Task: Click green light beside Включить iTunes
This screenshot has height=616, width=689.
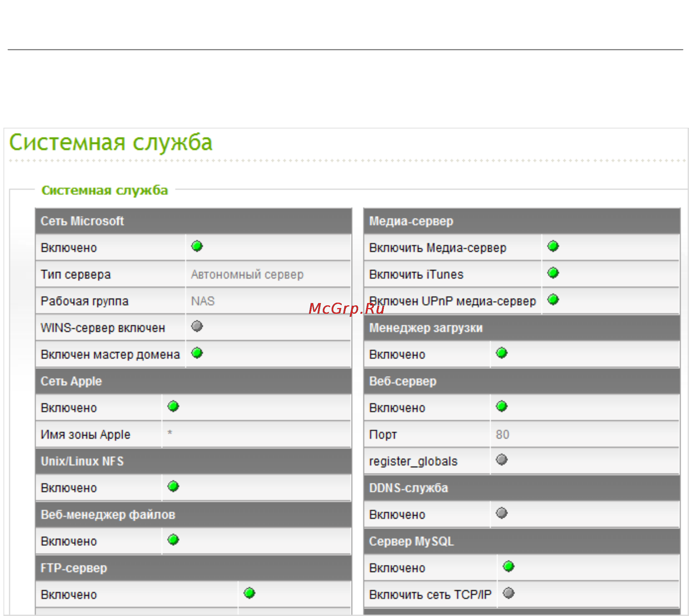Action: tap(553, 273)
